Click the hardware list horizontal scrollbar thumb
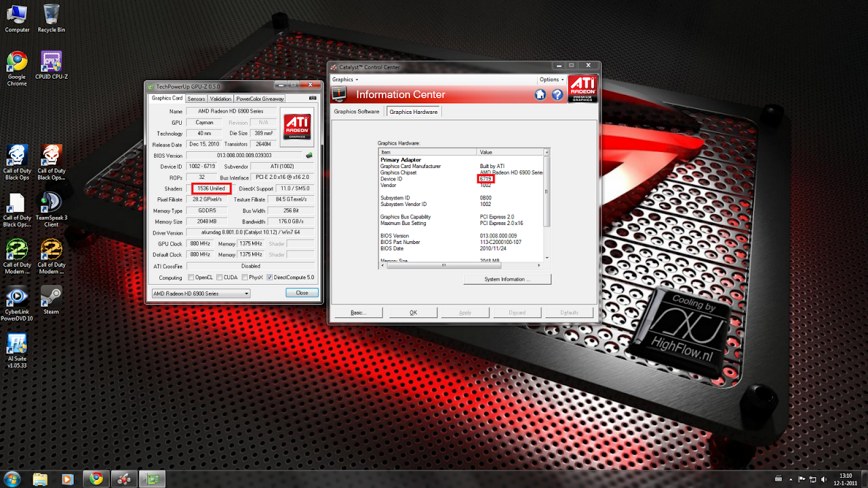 coord(444,266)
